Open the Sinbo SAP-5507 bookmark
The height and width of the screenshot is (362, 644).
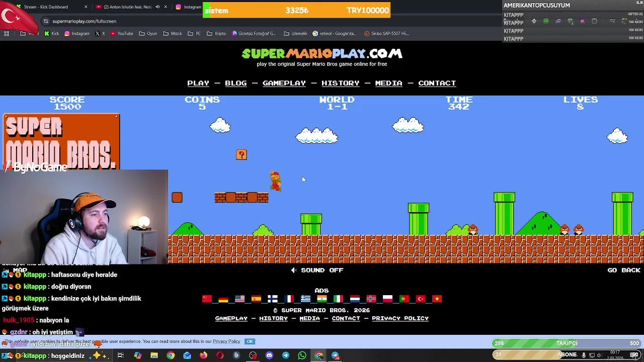386,34
